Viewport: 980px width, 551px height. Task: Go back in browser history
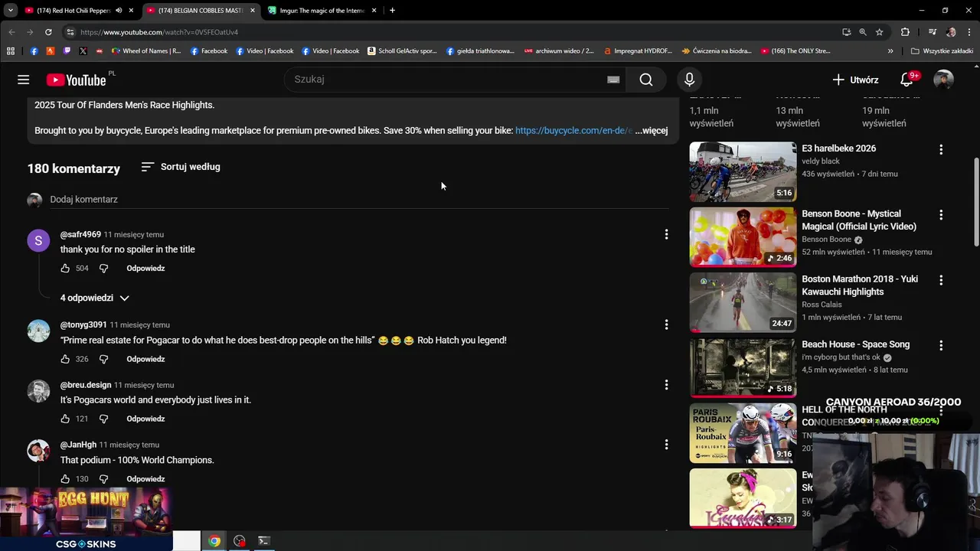pos(11,32)
